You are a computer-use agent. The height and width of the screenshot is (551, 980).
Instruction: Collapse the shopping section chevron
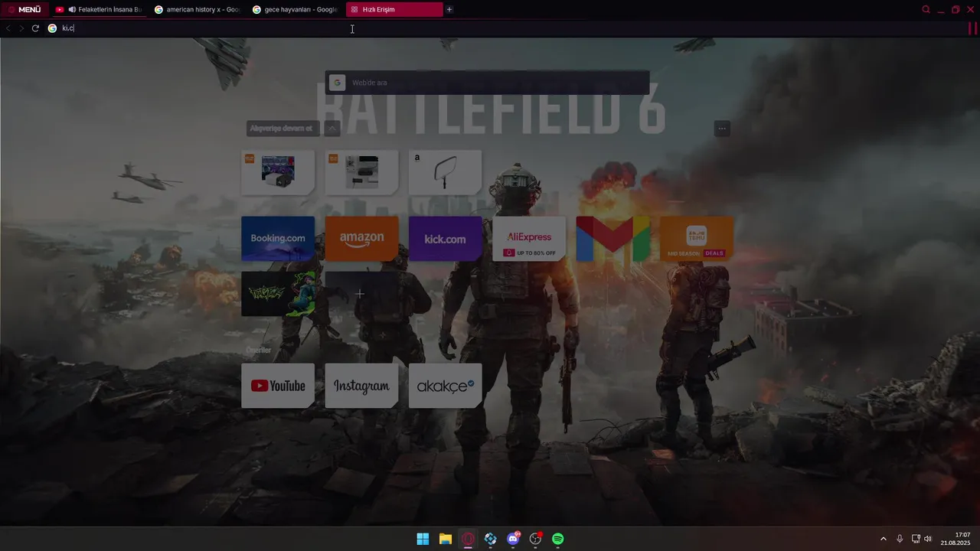point(332,129)
